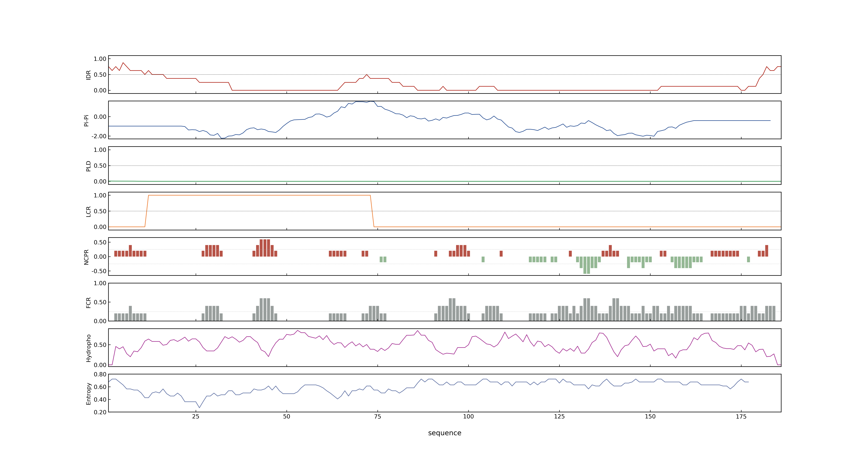The image size is (868, 463).
Task: Click the -2.00 tick on Pi-Pi axis
Action: point(99,136)
